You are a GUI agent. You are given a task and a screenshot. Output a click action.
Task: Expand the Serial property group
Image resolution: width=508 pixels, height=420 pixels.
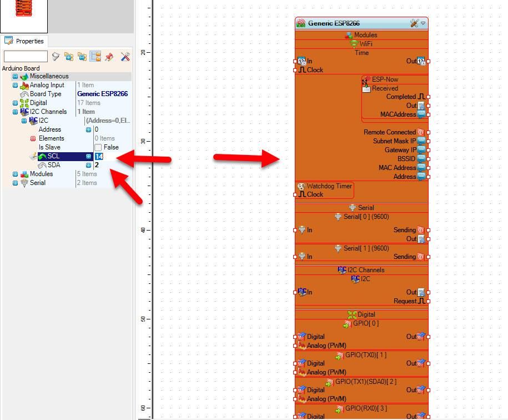point(15,183)
